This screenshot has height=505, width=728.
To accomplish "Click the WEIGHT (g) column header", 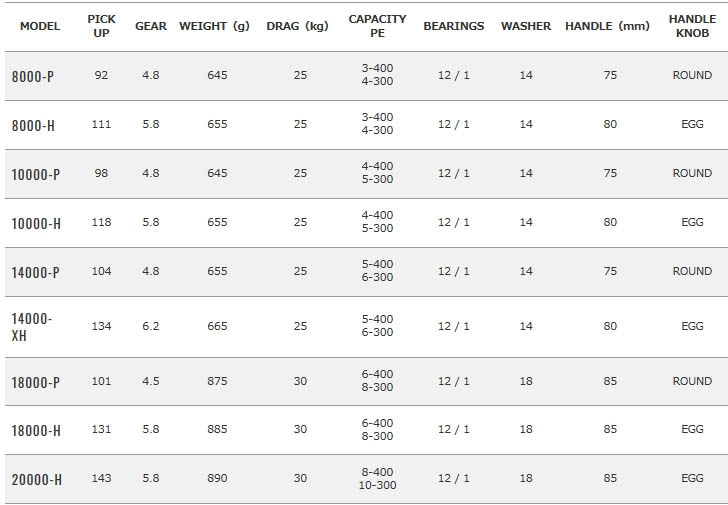I will (x=214, y=26).
